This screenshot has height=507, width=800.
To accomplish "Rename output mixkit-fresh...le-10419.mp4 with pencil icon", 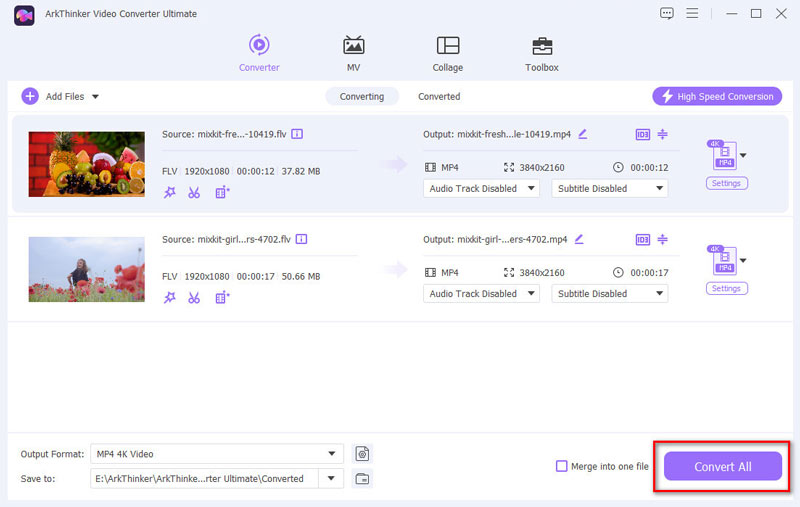I will [x=583, y=134].
